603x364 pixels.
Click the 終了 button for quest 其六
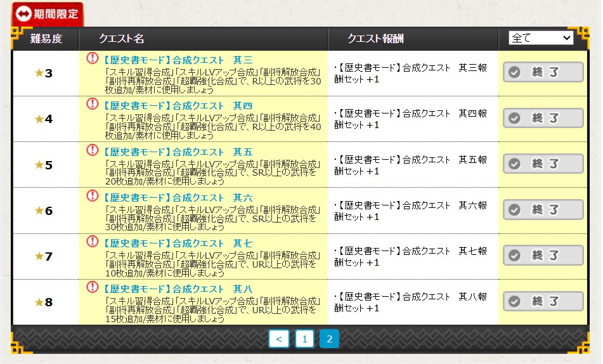coord(543,210)
